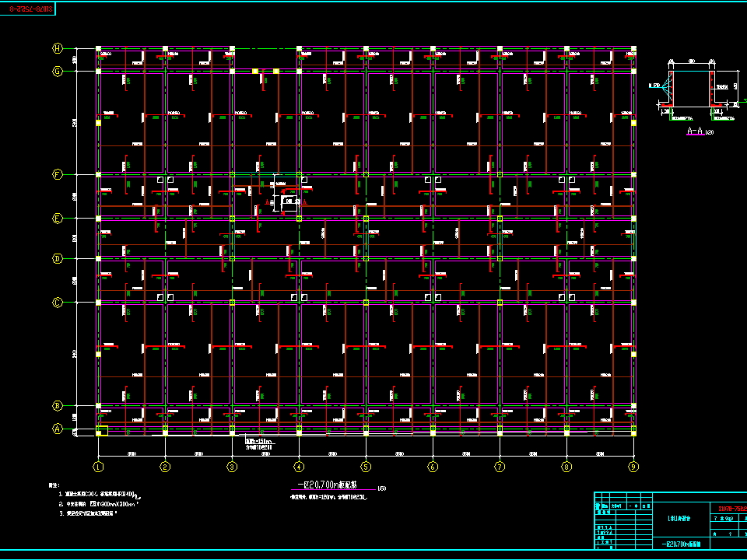Select axis bubble E on left
Screen dimensions: 747x560
58,219
